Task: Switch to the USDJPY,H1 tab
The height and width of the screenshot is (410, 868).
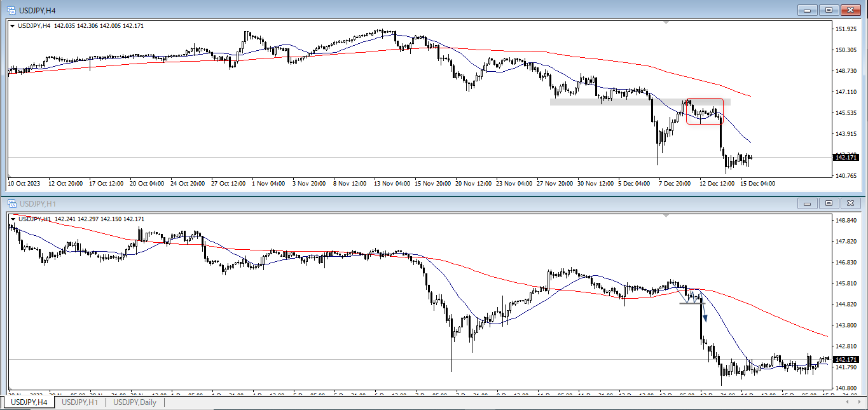Action: point(79,402)
